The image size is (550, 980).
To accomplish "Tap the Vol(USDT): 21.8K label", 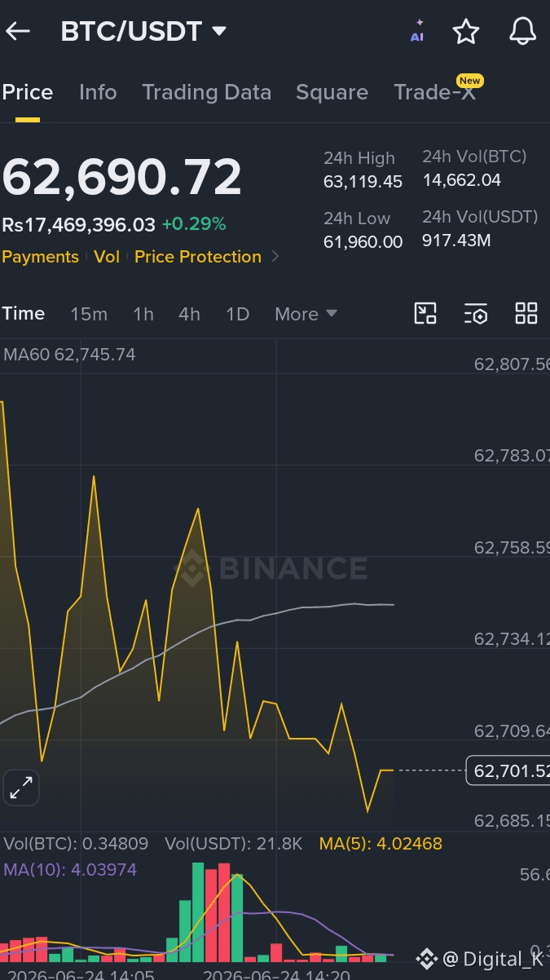I will [234, 844].
